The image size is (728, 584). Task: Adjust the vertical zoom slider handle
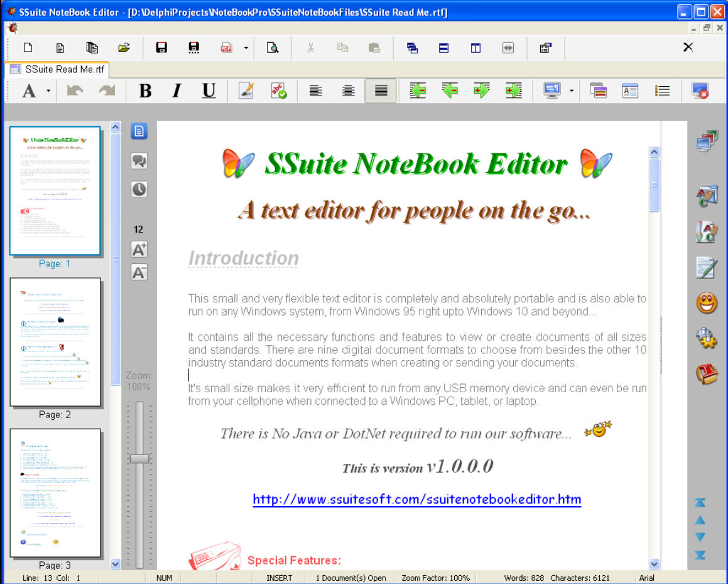[x=139, y=458]
